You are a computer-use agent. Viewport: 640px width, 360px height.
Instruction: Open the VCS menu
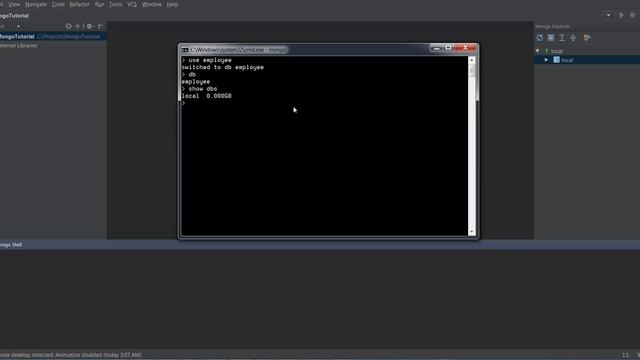click(132, 4)
